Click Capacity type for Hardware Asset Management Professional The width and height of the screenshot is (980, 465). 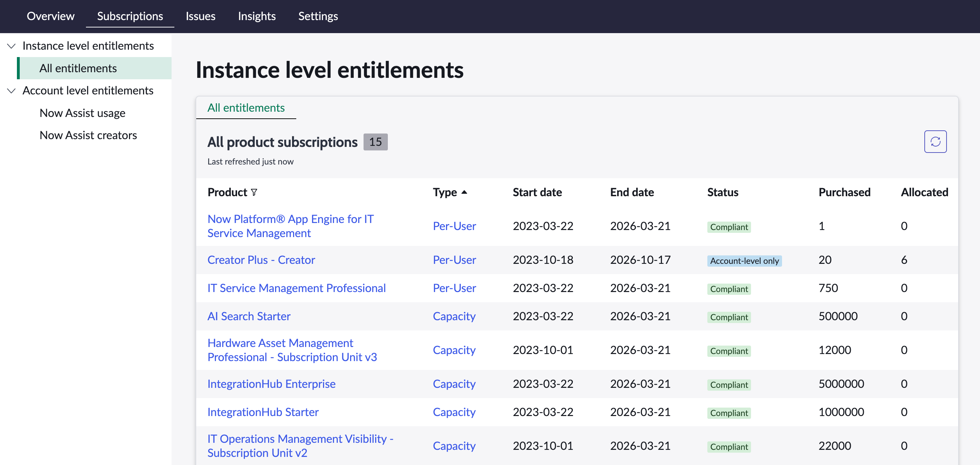tap(454, 350)
